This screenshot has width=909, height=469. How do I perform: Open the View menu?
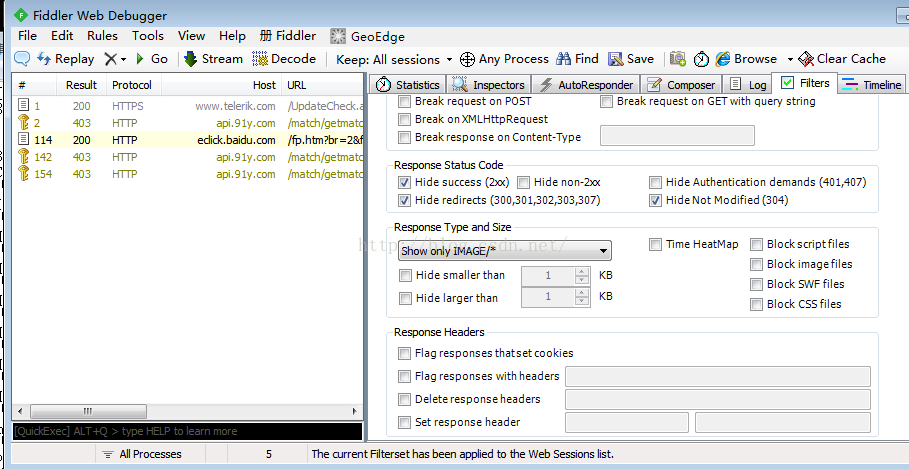pos(191,36)
